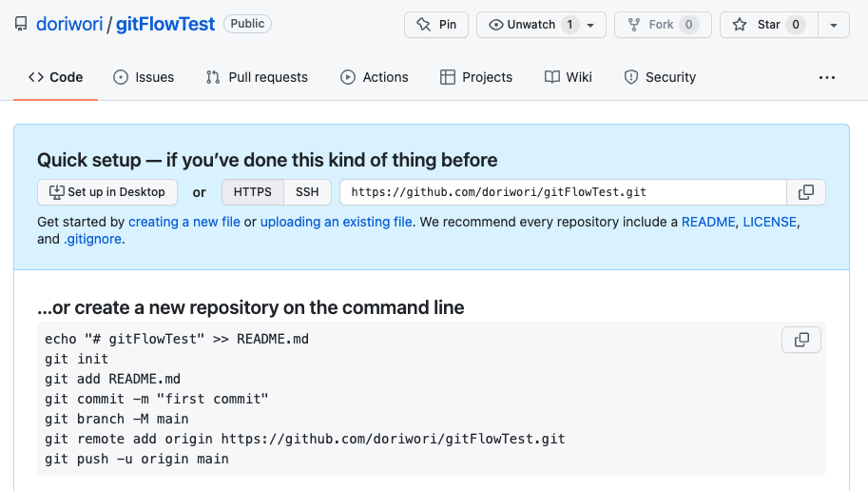Follow the creating a new file link
Image resolution: width=868 pixels, height=491 pixels.
(184, 222)
